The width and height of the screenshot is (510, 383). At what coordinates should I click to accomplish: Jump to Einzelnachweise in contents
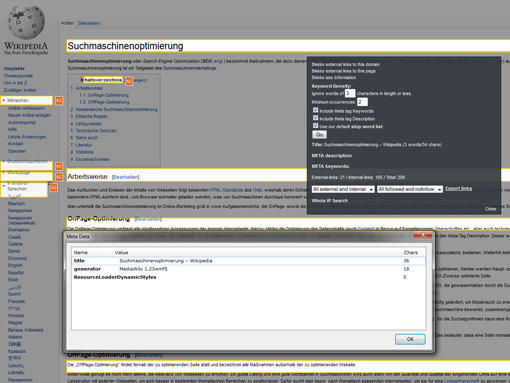[90, 159]
